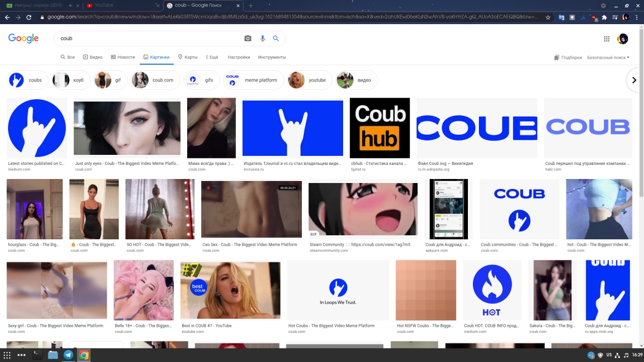
Task: Switch to the first browser tab
Action: 42,6
